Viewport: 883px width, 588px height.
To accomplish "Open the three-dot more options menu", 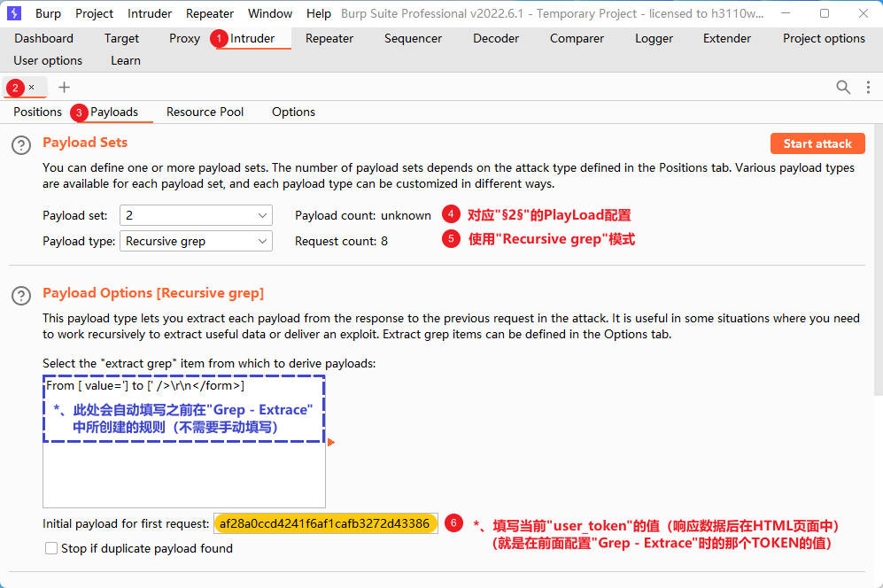I will pyautogui.click(x=868, y=88).
